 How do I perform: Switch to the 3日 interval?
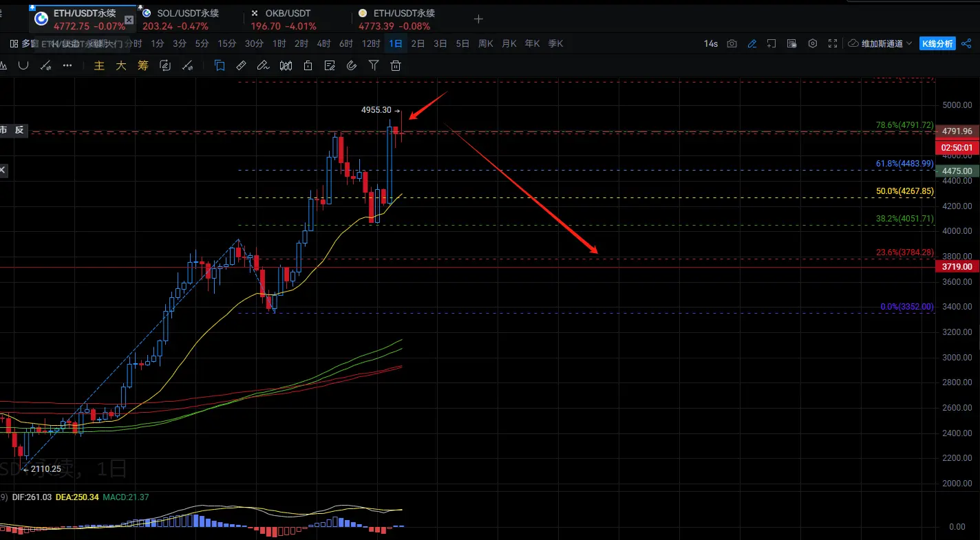click(x=440, y=43)
